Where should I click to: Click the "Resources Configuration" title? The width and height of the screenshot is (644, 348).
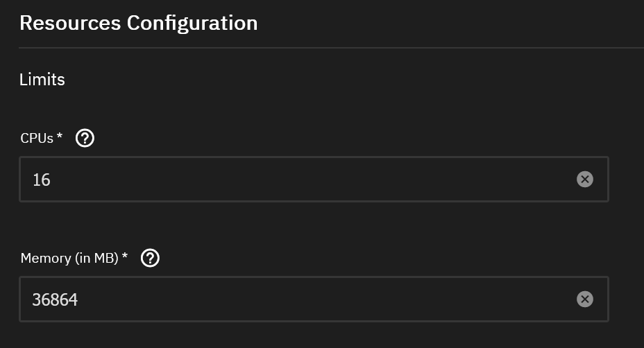click(x=138, y=23)
